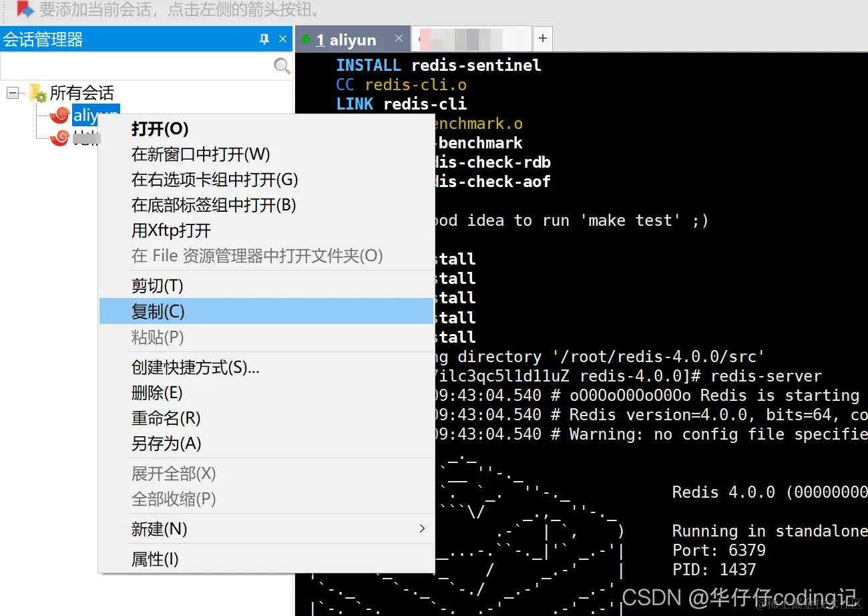Choose 在底部标签组中打开(B)
Viewport: 868px width, 616px height.
(x=266, y=205)
